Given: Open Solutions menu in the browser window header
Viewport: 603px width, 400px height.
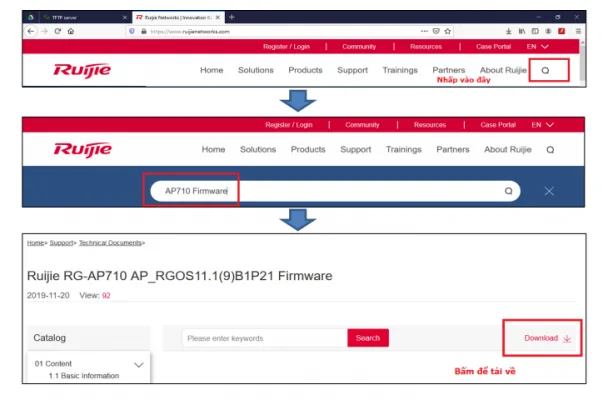Looking at the screenshot, I should click(x=256, y=70).
